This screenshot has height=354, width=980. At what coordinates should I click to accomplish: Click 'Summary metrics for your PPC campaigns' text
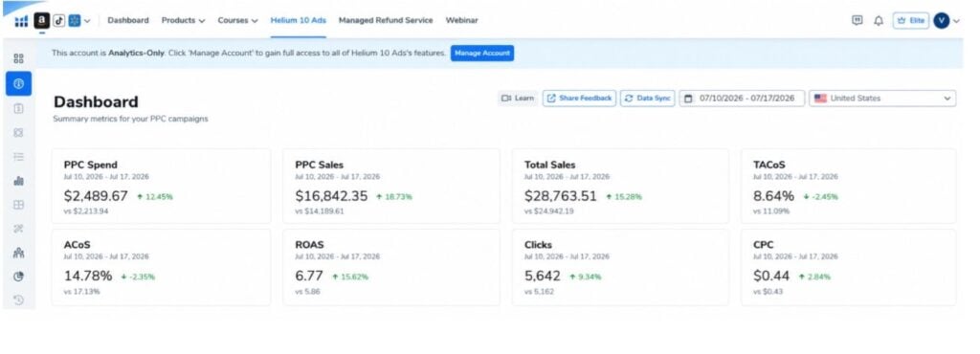pyautogui.click(x=130, y=119)
